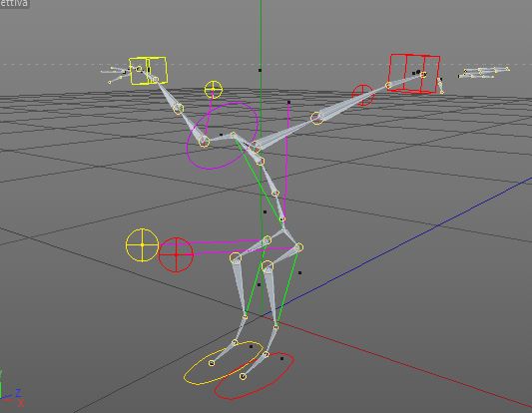Select finger bones left of yellow cube
The height and width of the screenshot is (413, 532).
(116, 75)
